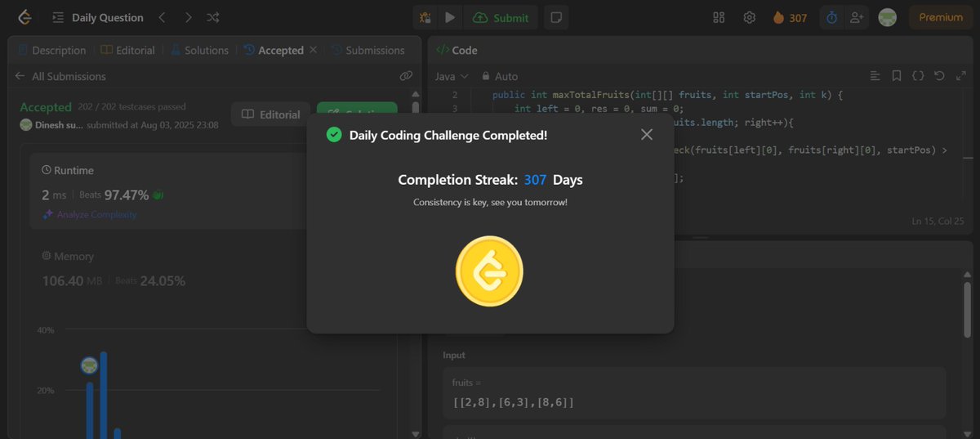Select the Accepted tab
The image size is (980, 439).
pyautogui.click(x=274, y=50)
